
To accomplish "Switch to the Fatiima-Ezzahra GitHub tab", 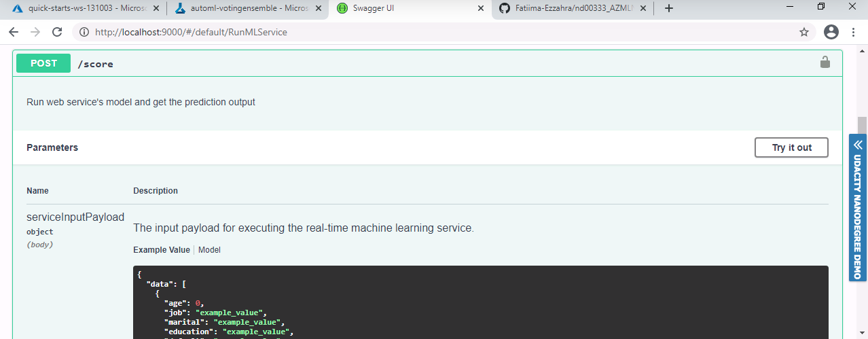I will (573, 8).
